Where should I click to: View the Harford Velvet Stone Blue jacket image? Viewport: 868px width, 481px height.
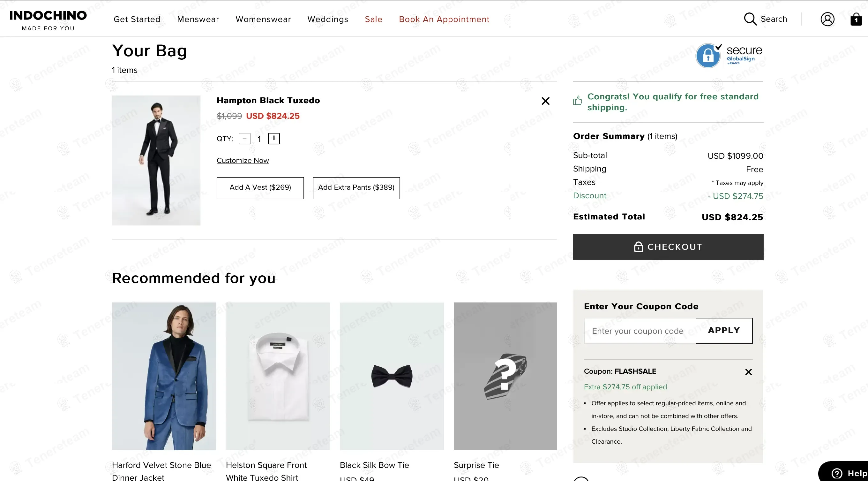point(164,376)
